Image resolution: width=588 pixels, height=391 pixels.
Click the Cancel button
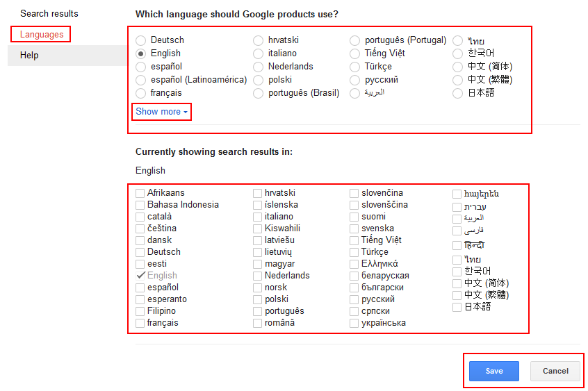coord(555,371)
